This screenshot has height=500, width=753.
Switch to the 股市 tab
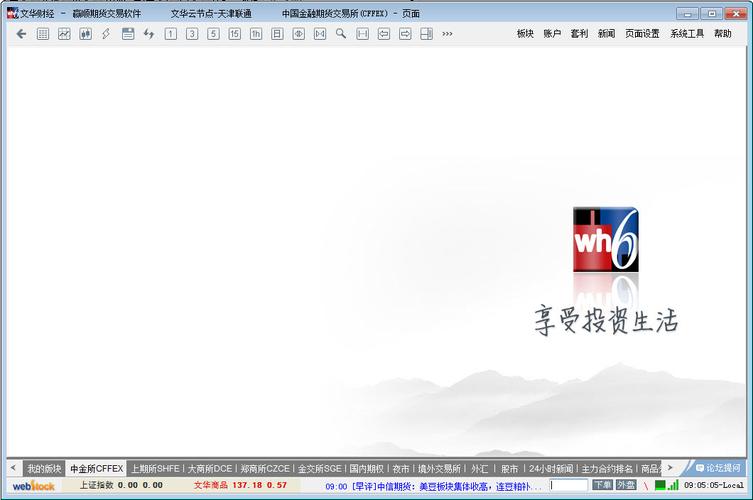point(510,468)
